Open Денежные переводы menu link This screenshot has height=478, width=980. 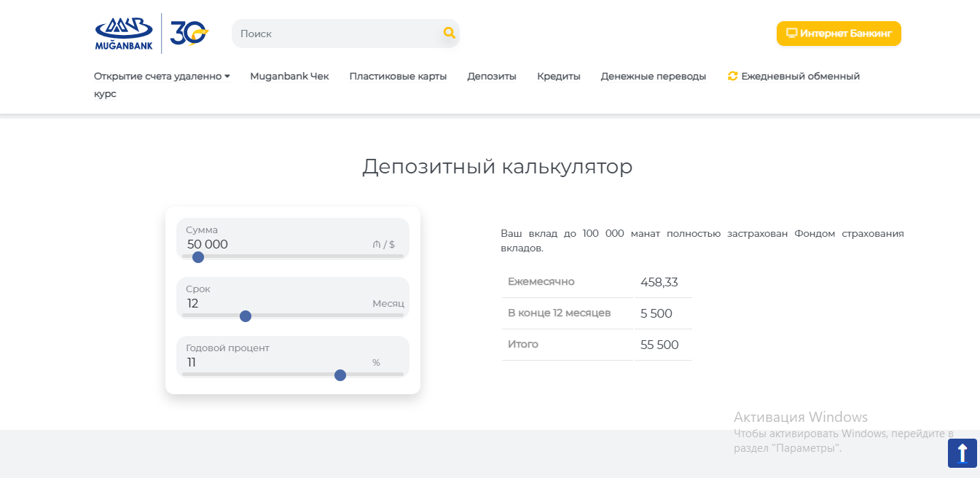[x=653, y=77]
